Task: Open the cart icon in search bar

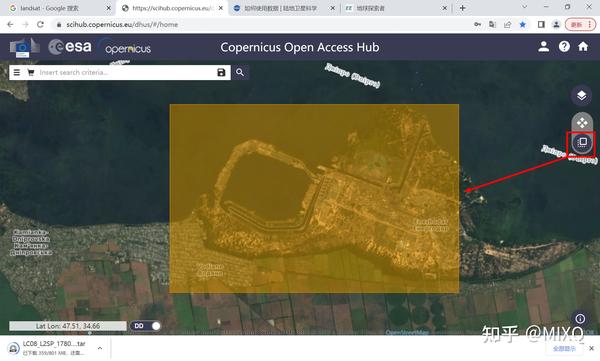Action: point(31,72)
